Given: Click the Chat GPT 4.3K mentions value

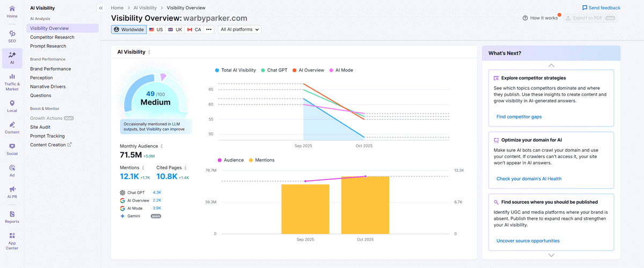Looking at the screenshot, I should [157, 192].
